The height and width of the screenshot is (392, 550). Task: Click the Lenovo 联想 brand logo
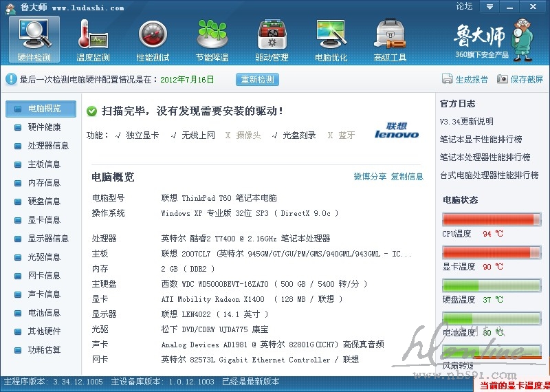(x=397, y=130)
